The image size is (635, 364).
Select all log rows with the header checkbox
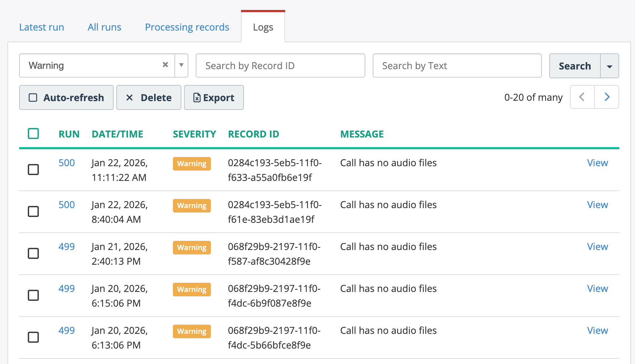click(33, 133)
